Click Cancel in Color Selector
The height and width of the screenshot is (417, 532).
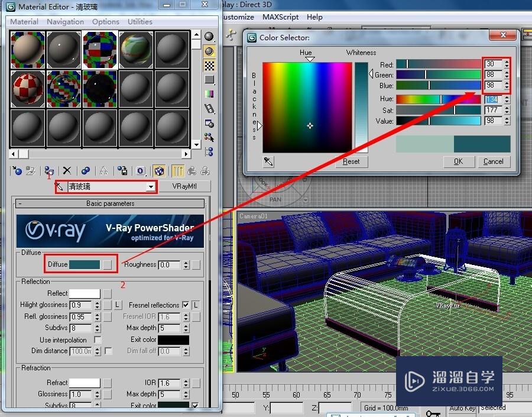pos(494,161)
